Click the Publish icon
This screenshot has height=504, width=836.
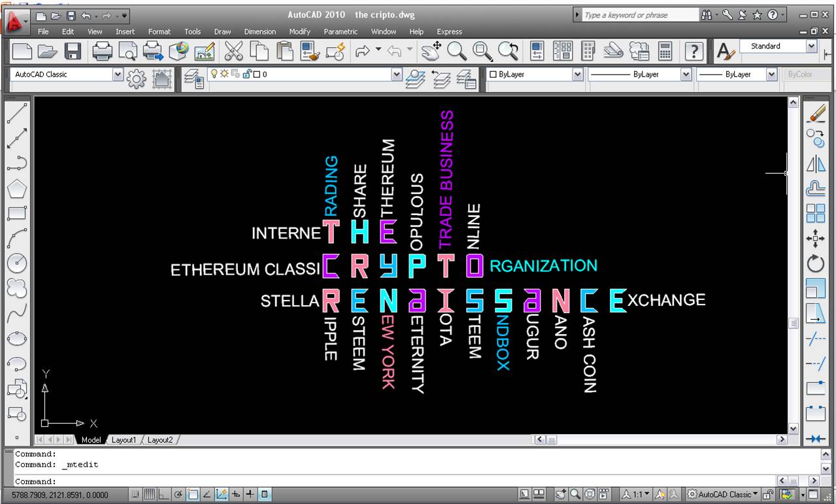153,51
